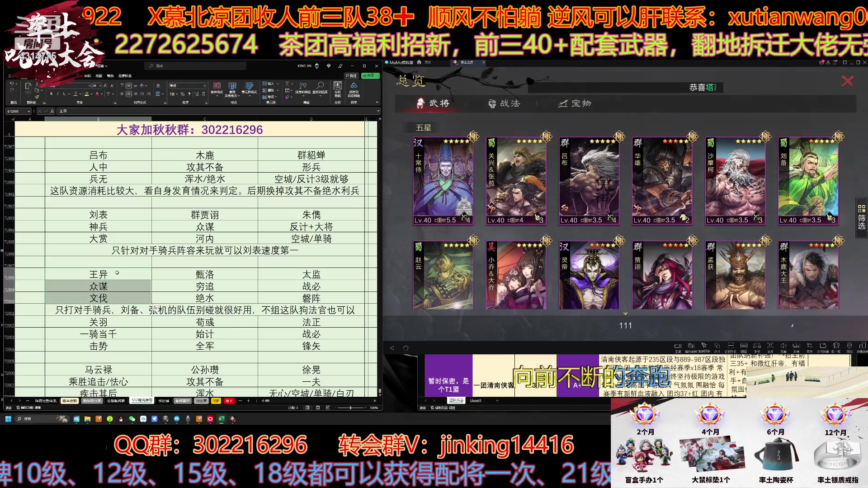Toggle Underline formatting in Excel

64,94
